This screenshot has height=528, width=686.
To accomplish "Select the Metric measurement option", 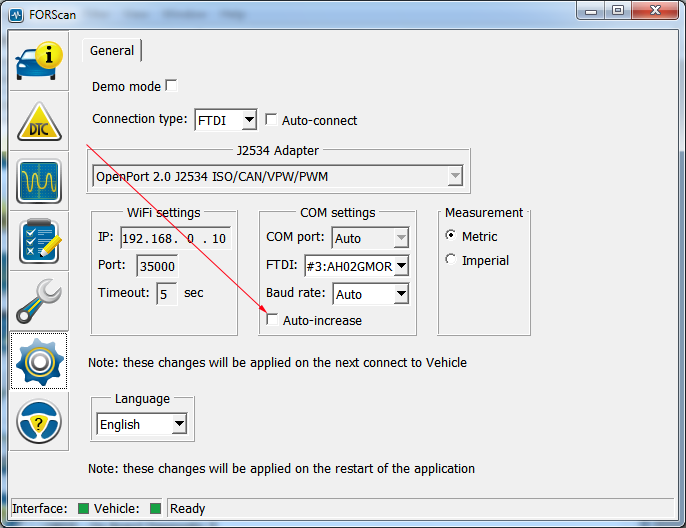I will (x=451, y=235).
